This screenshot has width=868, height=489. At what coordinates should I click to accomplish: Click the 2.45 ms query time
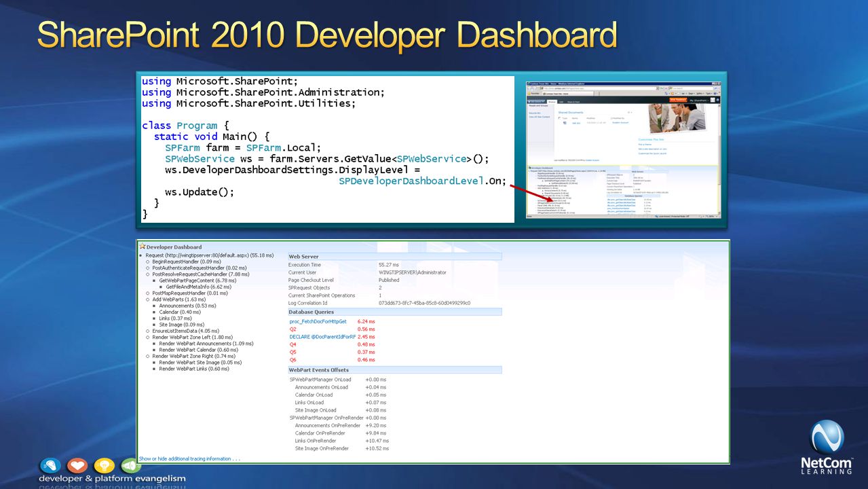click(366, 337)
